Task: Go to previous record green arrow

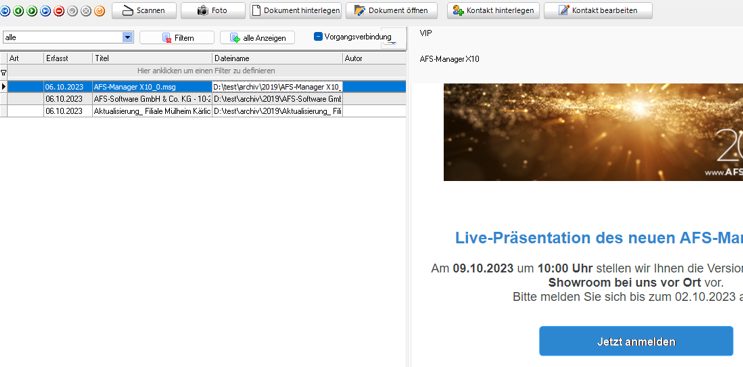Action: click(x=18, y=11)
